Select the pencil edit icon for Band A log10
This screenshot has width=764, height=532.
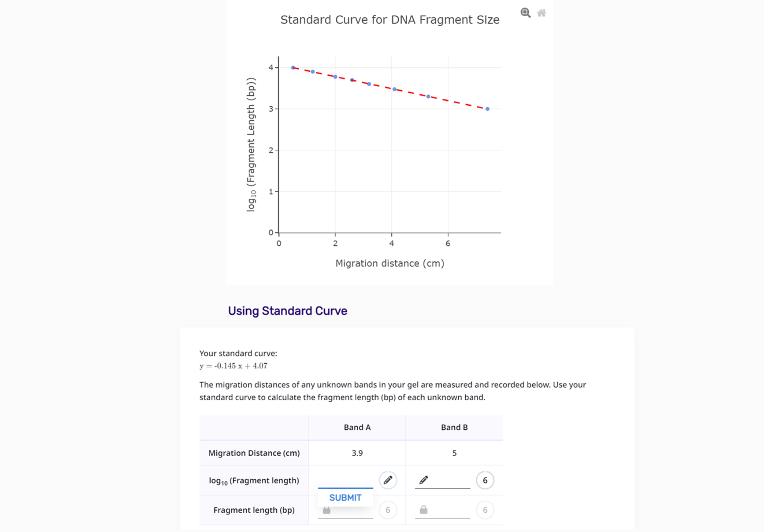388,480
